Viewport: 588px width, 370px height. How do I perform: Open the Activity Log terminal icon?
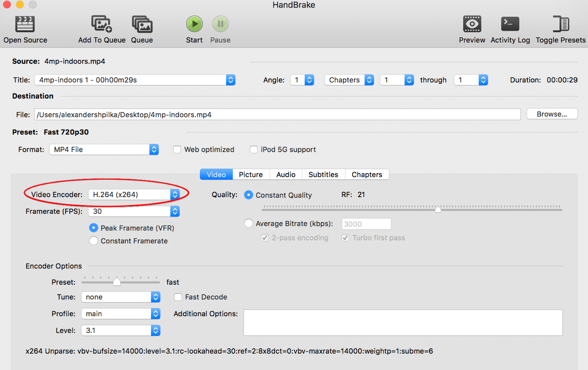pos(510,24)
